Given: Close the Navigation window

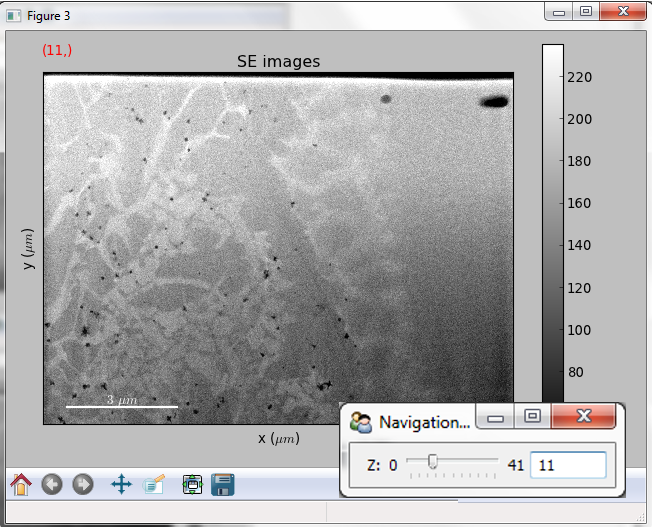Looking at the screenshot, I should coord(584,416).
